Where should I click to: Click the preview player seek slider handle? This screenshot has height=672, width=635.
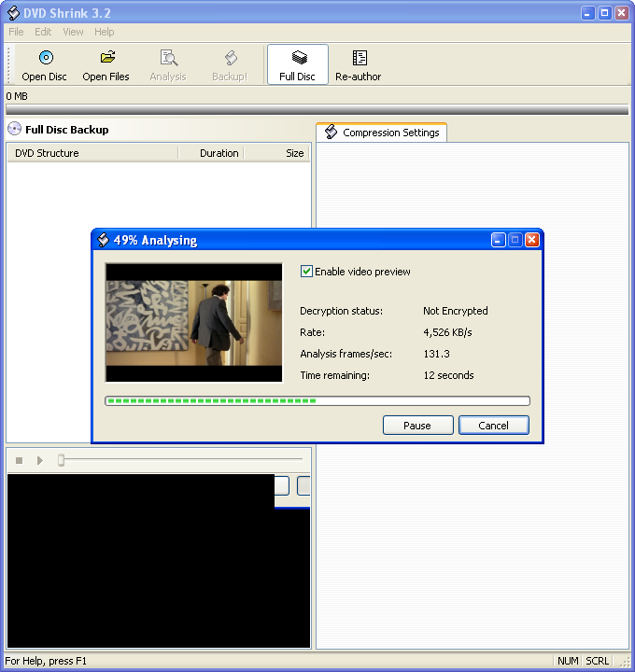coord(61,460)
